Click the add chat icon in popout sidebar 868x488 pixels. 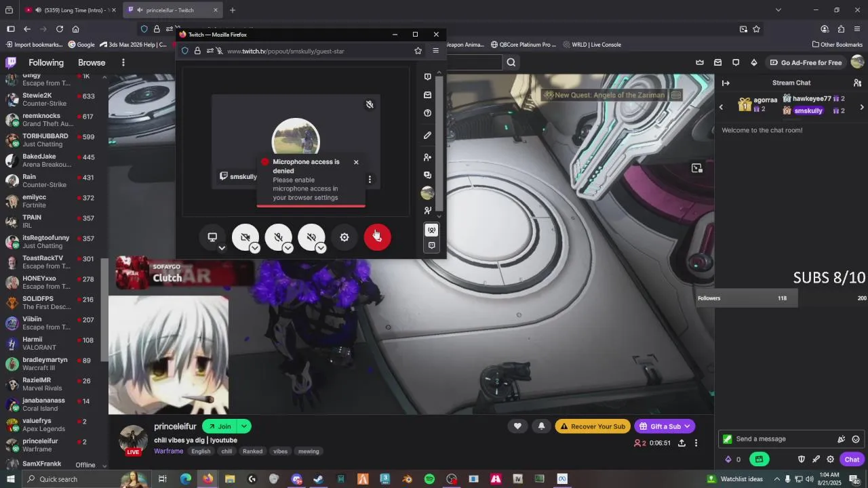[x=428, y=175]
